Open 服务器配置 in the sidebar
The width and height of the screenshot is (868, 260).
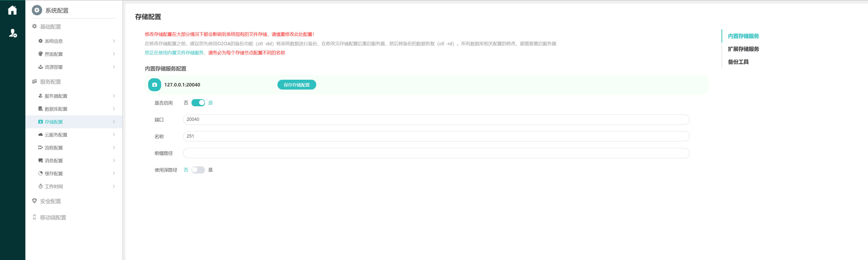[x=56, y=96]
